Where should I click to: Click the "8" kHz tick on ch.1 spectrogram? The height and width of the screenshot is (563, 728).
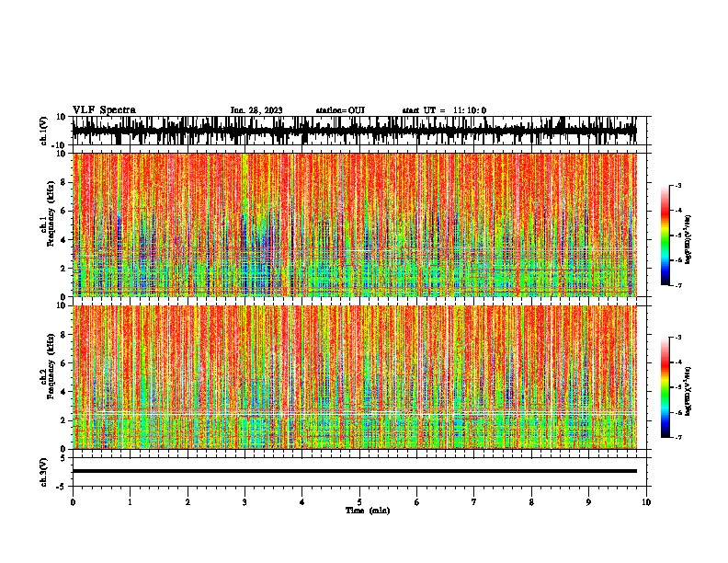[x=64, y=182]
